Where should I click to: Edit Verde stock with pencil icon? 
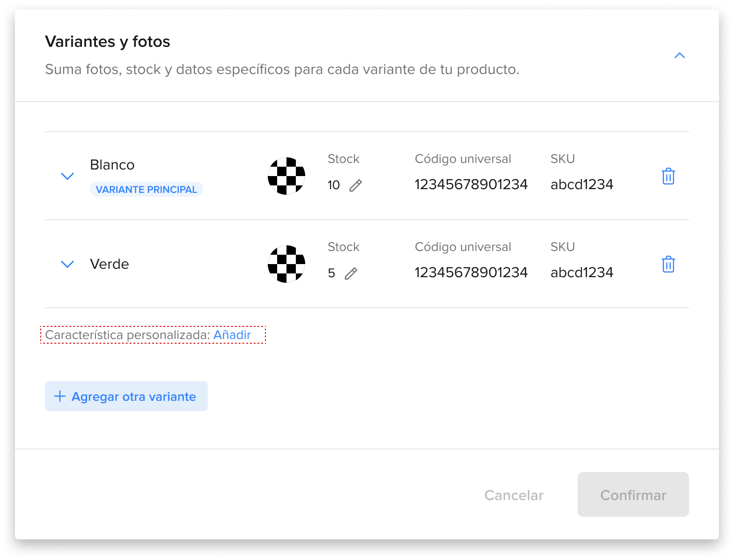pos(351,273)
